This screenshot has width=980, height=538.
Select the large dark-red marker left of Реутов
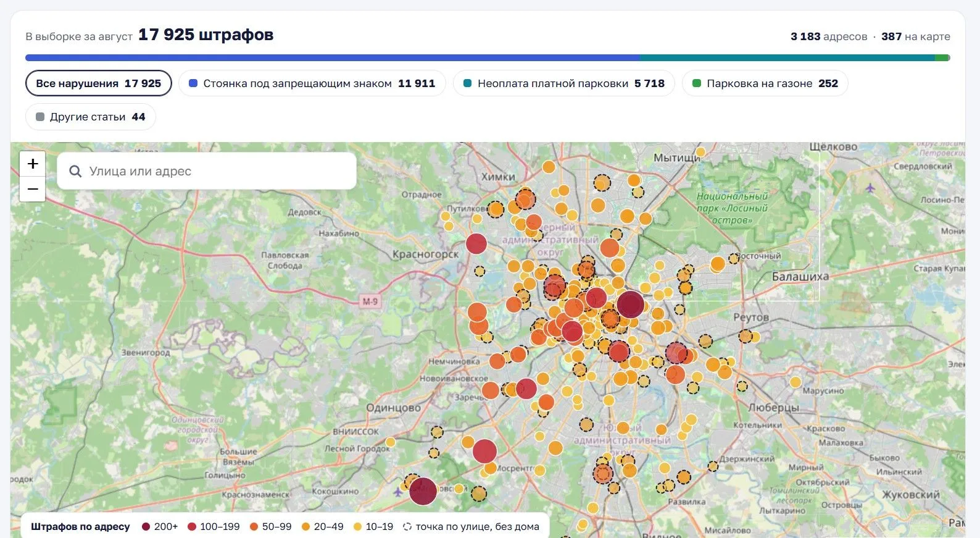[630, 305]
